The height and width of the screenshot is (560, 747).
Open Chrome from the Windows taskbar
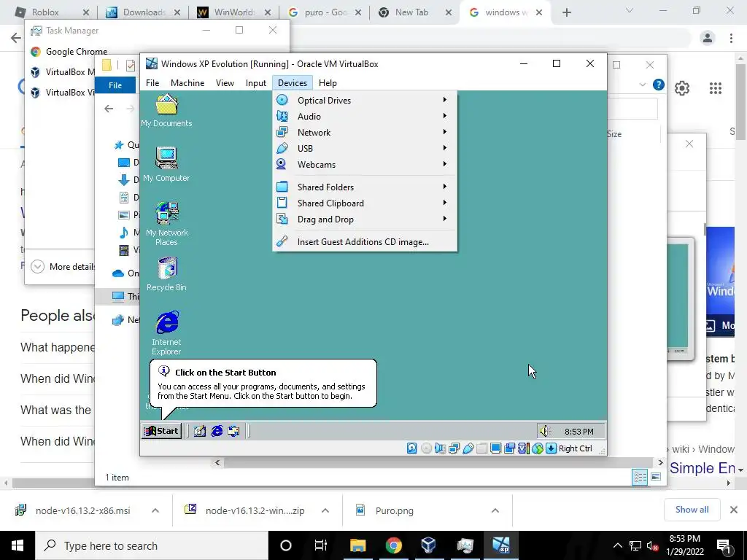(393, 545)
